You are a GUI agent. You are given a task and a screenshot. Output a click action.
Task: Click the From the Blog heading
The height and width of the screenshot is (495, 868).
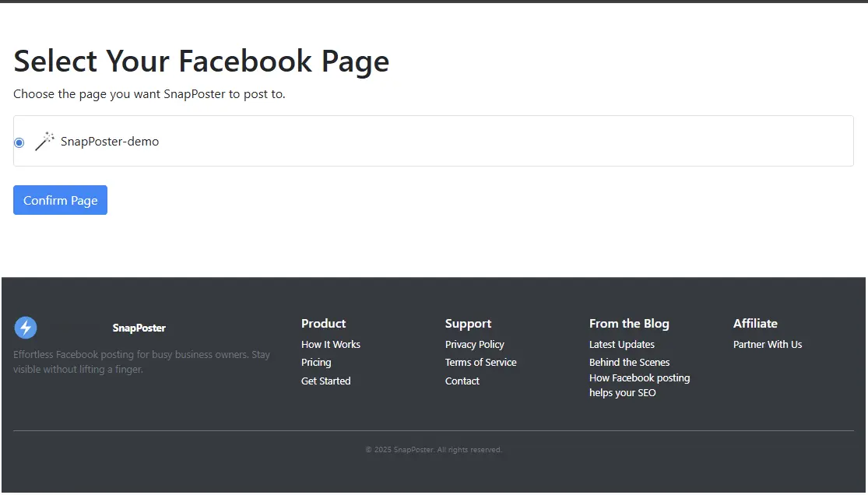[629, 323]
